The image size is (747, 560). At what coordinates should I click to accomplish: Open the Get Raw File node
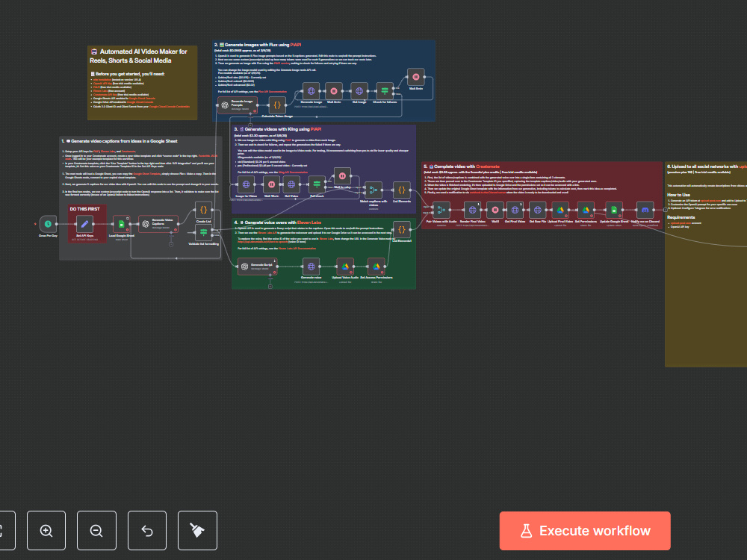point(537,210)
